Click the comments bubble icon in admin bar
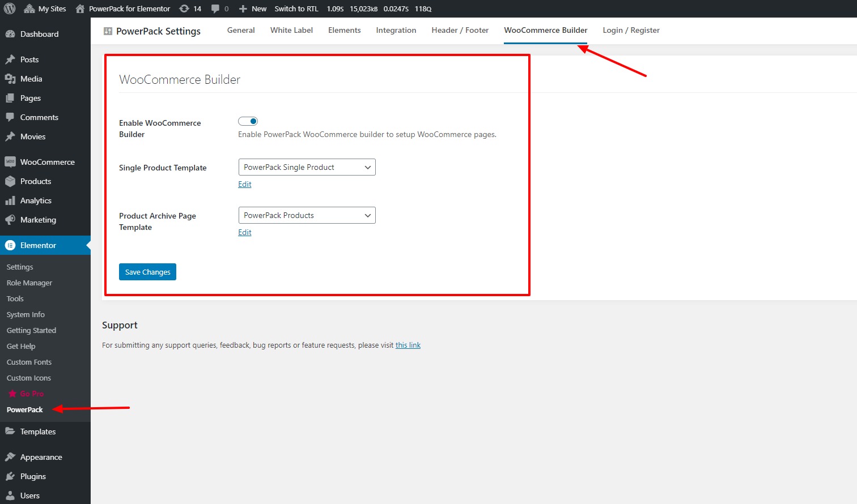 pyautogui.click(x=216, y=8)
